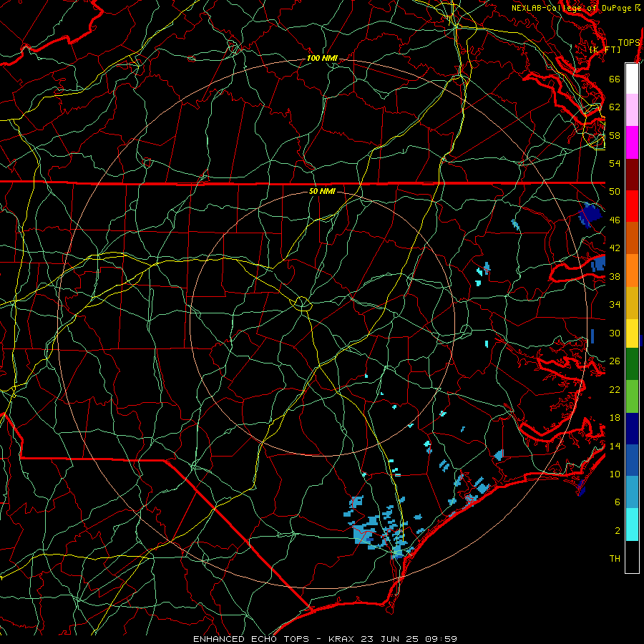Pick the navy blue legend swatch
The width and height of the screenshot is (644, 644).
pos(632,429)
